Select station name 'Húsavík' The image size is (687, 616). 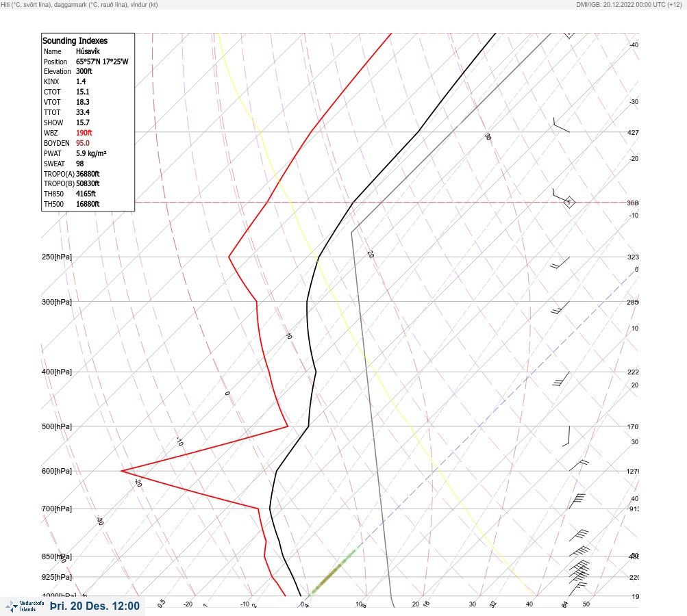click(88, 51)
